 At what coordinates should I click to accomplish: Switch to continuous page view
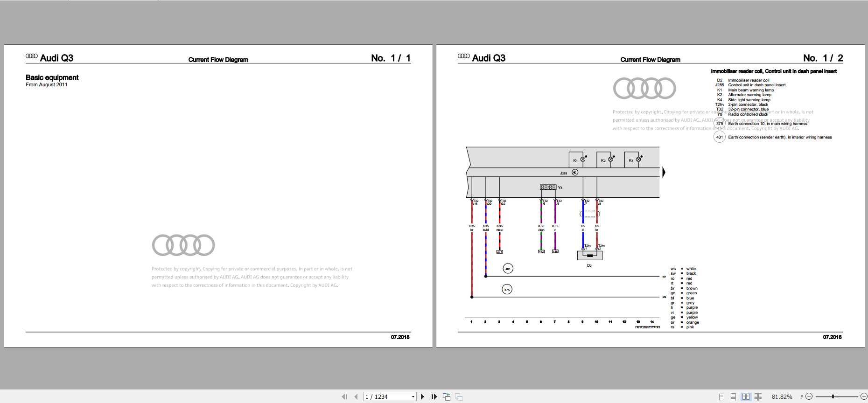click(x=733, y=396)
